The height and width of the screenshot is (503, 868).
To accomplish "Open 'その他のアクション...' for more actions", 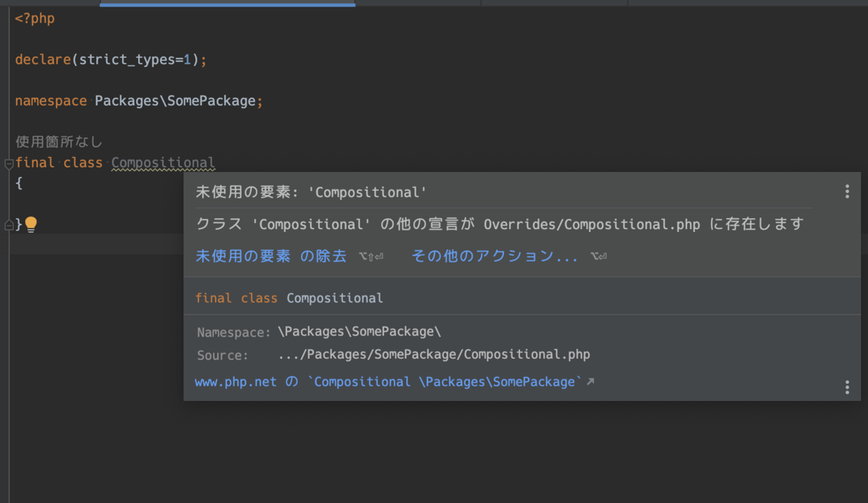I will click(495, 256).
